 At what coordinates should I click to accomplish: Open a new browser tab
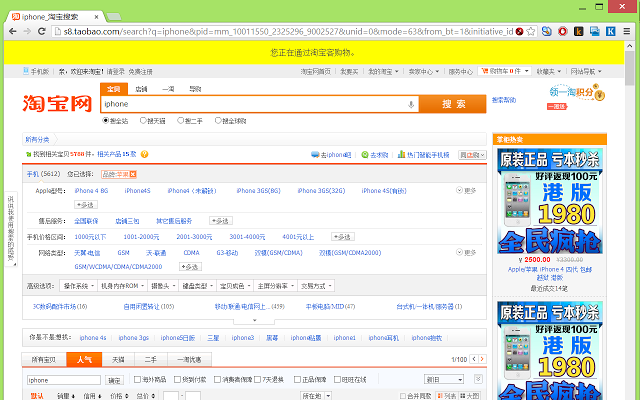[x=114, y=17]
